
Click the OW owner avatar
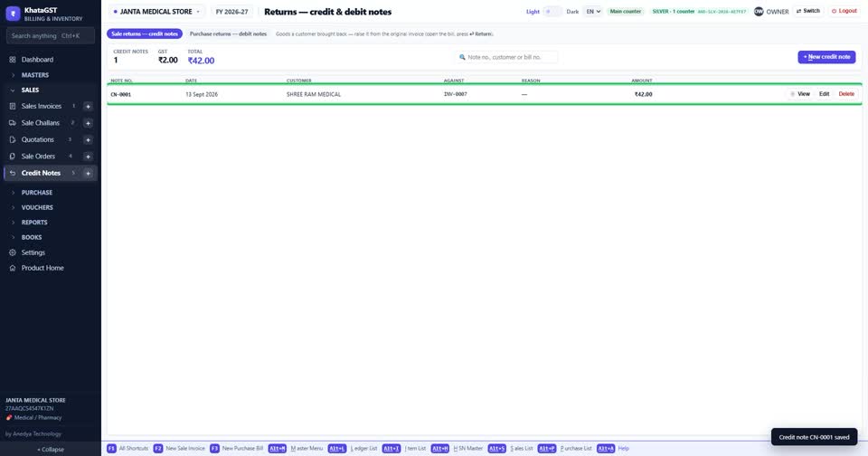(759, 11)
